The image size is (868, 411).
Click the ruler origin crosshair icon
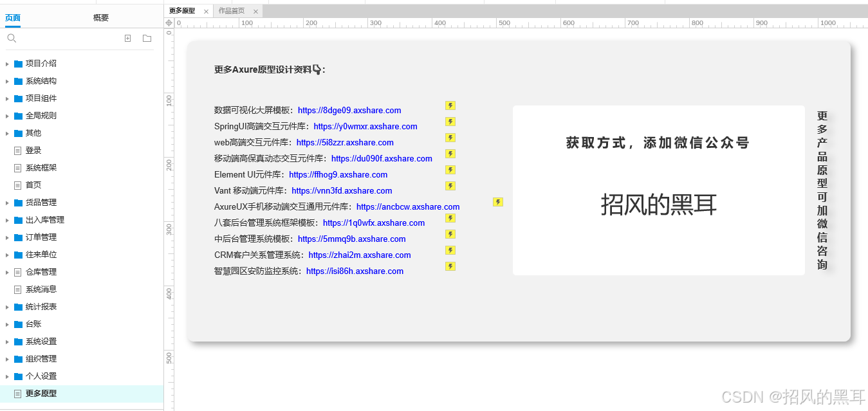169,23
